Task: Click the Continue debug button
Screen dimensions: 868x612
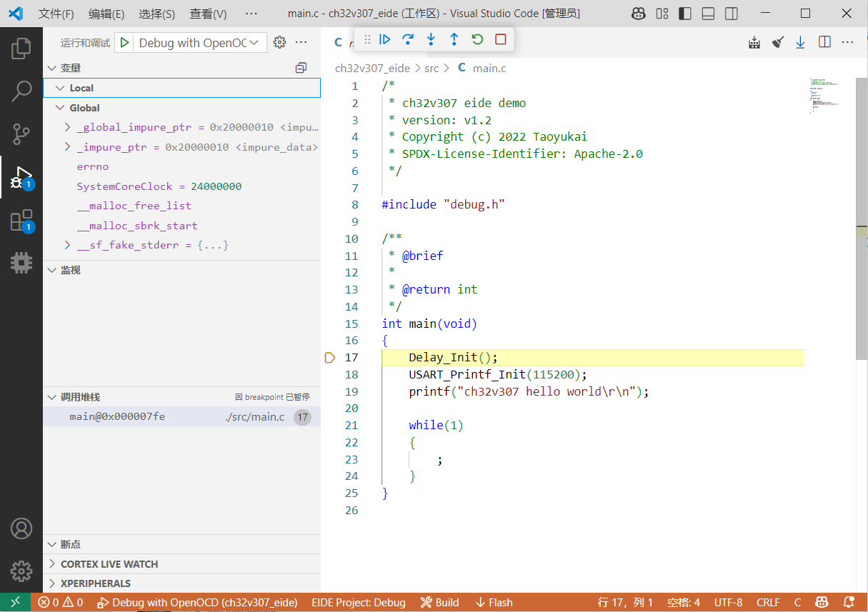Action: pyautogui.click(x=385, y=40)
